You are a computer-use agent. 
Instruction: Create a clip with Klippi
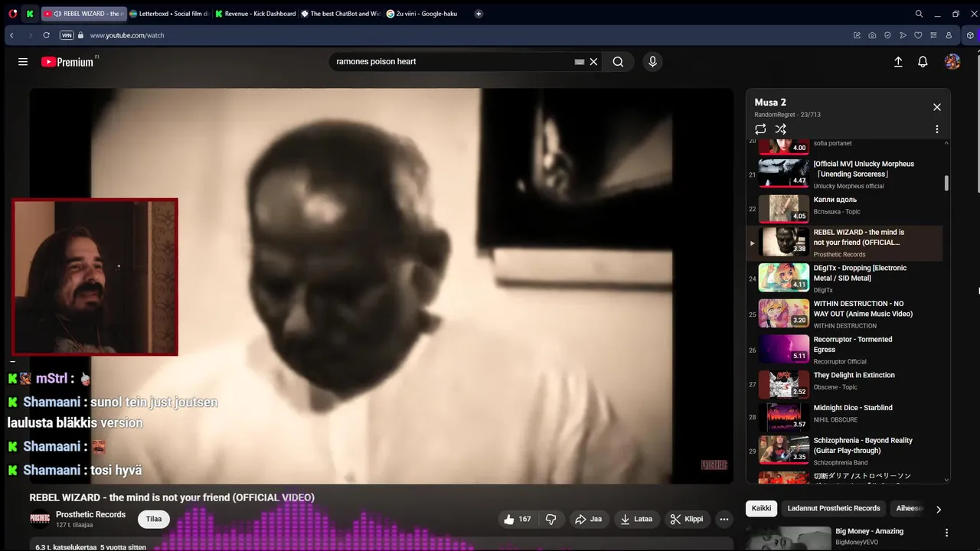tap(687, 519)
